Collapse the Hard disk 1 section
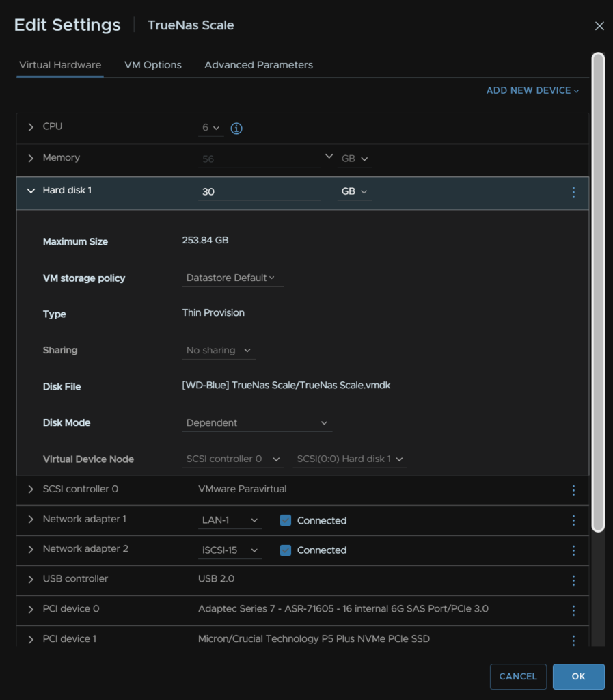The width and height of the screenshot is (613, 700). [31, 191]
